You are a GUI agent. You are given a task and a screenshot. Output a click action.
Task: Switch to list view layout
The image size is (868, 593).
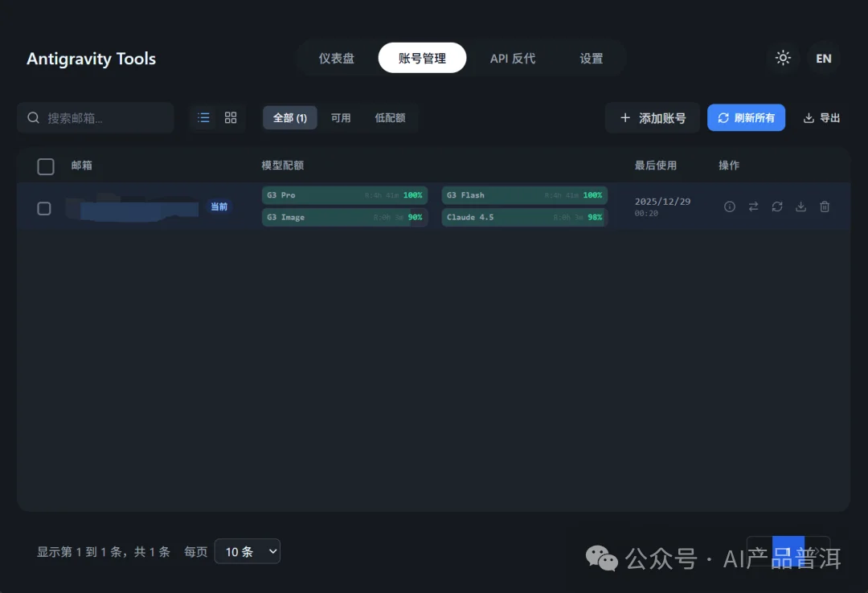point(203,117)
